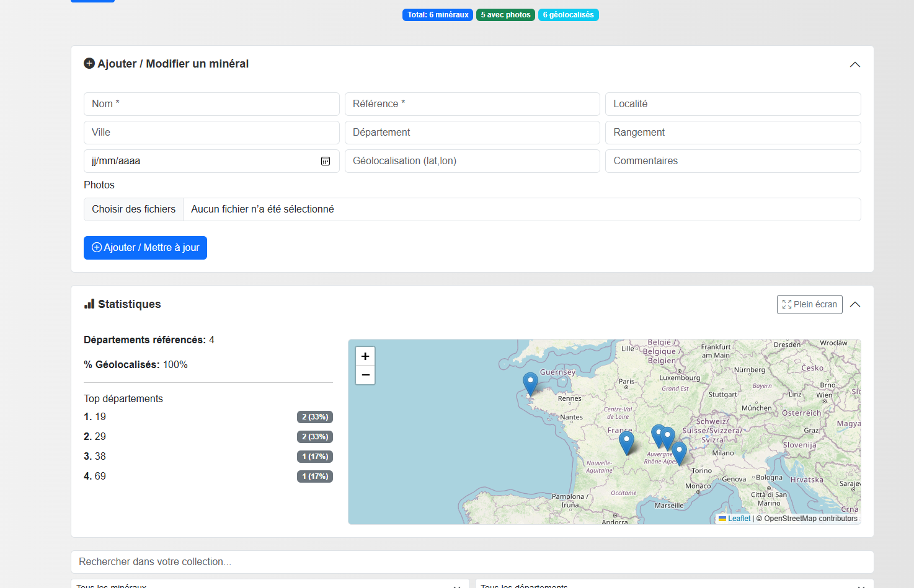The width and height of the screenshot is (914, 588).
Task: Open the Leaflet attribution link
Action: (739, 519)
